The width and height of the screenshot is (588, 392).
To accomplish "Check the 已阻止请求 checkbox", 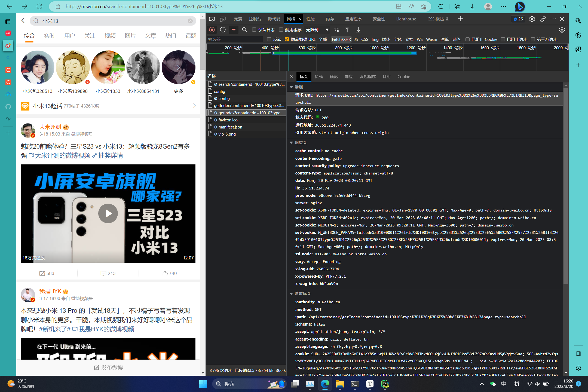I will tap(503, 39).
